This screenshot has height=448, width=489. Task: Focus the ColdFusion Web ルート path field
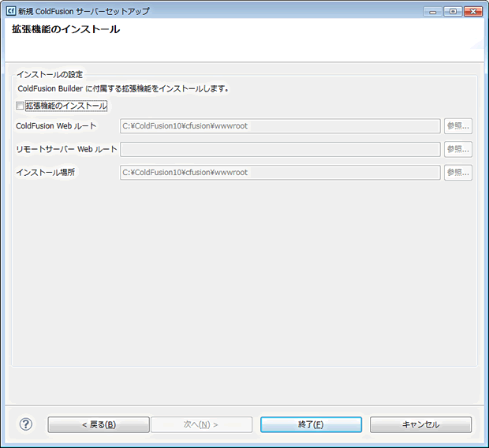[x=280, y=126]
